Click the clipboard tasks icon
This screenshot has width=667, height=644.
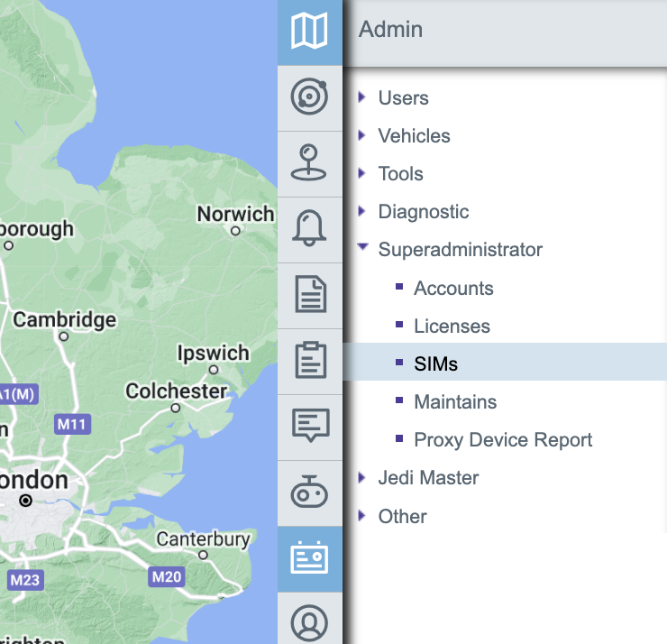(x=309, y=361)
